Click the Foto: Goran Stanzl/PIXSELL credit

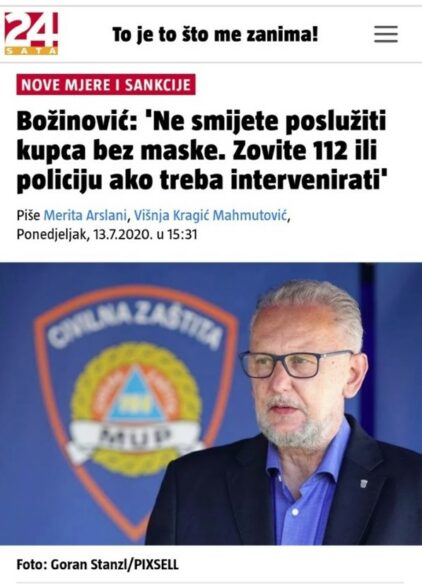pyautogui.click(x=98, y=564)
